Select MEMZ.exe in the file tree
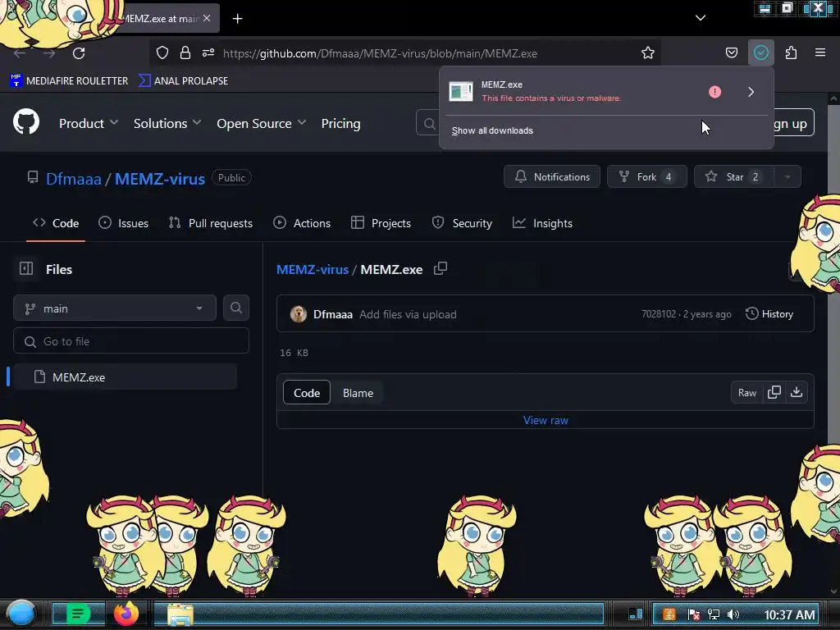 pyautogui.click(x=125, y=377)
